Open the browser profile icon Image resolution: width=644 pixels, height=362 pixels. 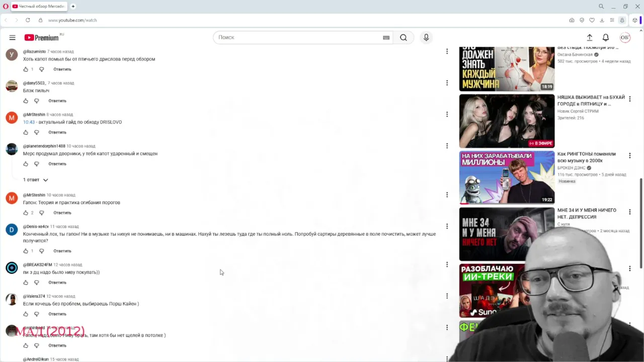622,20
